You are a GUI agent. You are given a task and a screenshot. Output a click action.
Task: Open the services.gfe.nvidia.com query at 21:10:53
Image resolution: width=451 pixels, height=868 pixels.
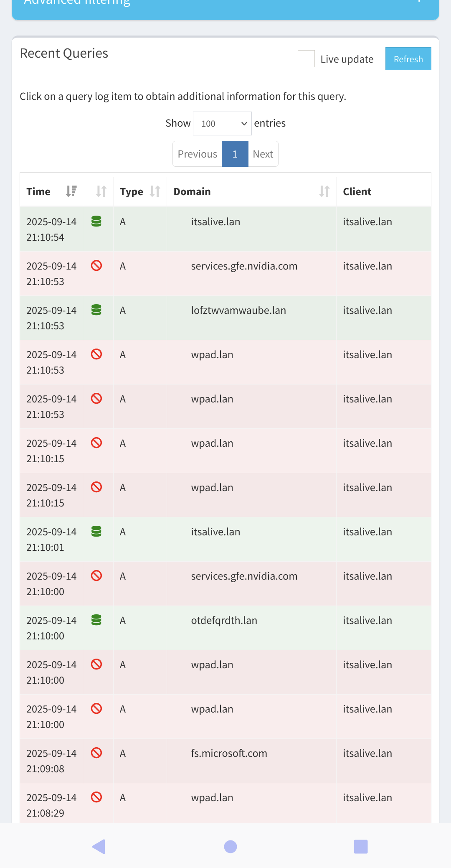[x=244, y=266]
